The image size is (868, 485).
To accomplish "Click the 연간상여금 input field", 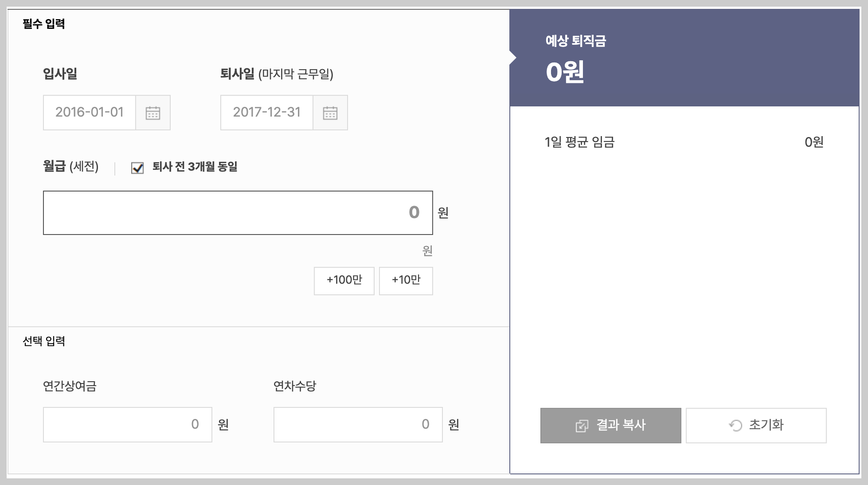I will [127, 424].
